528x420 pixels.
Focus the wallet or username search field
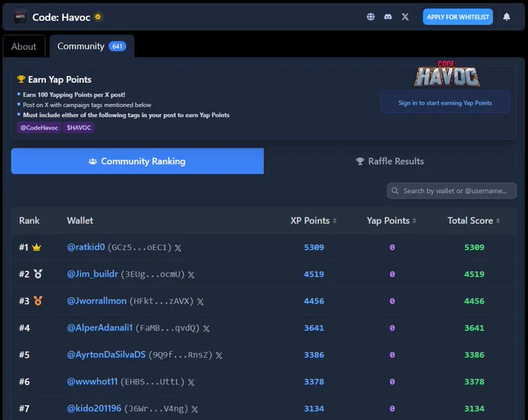coord(452,191)
